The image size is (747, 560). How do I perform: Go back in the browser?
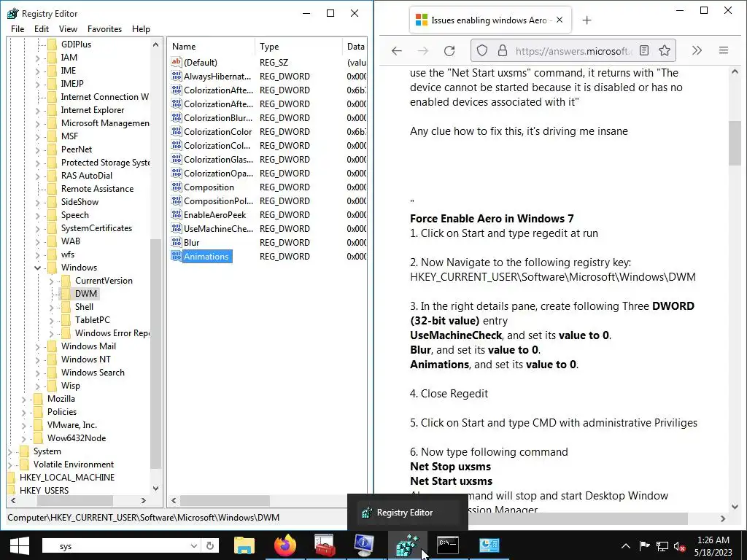point(396,50)
